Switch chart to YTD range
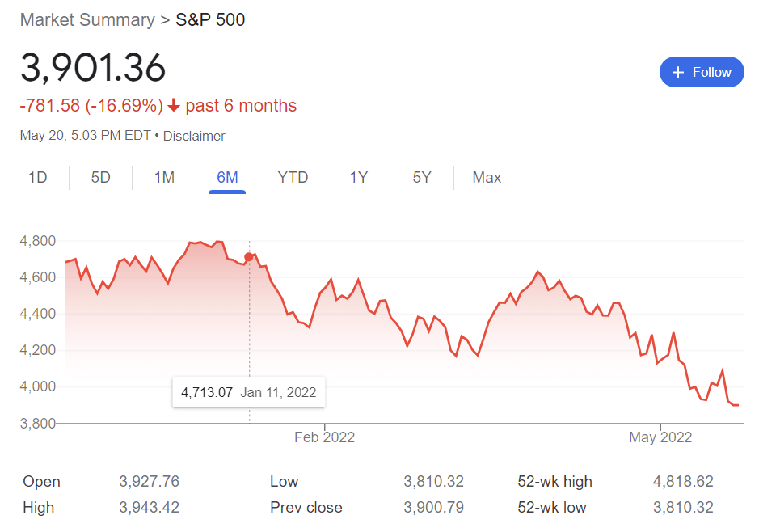 coord(293,177)
